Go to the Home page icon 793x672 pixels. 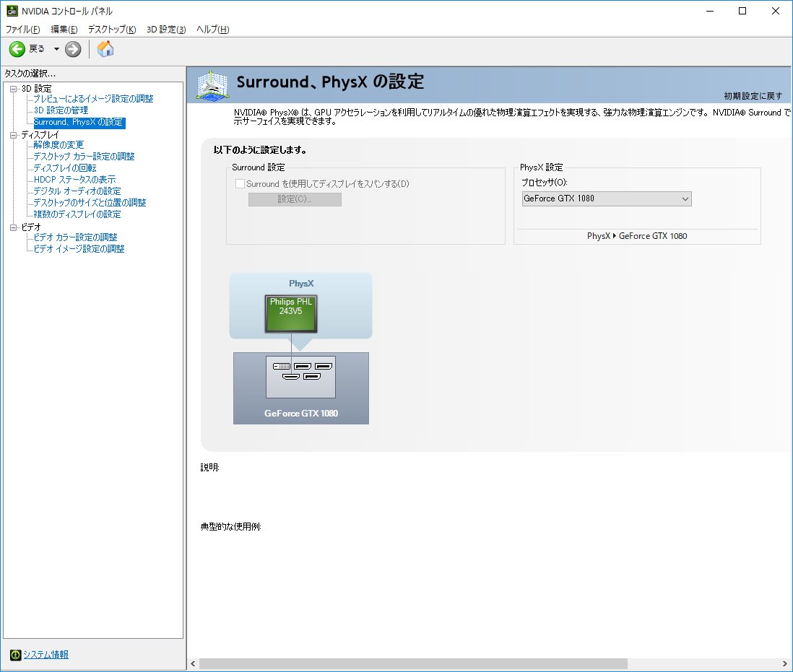[105, 49]
